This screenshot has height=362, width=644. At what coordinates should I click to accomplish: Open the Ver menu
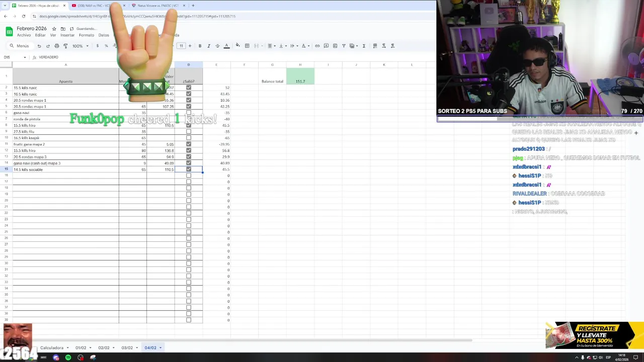click(x=53, y=35)
